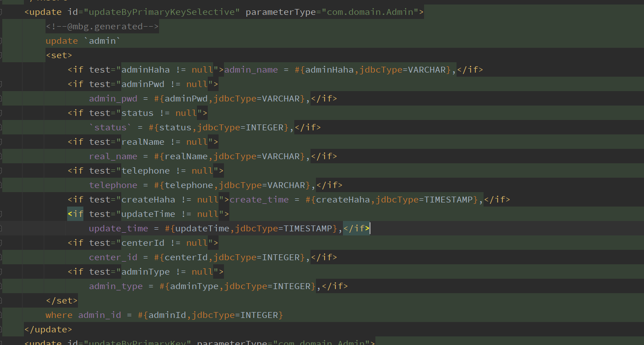The height and width of the screenshot is (345, 644).
Task: Click the closing </update> tag
Action: point(48,329)
